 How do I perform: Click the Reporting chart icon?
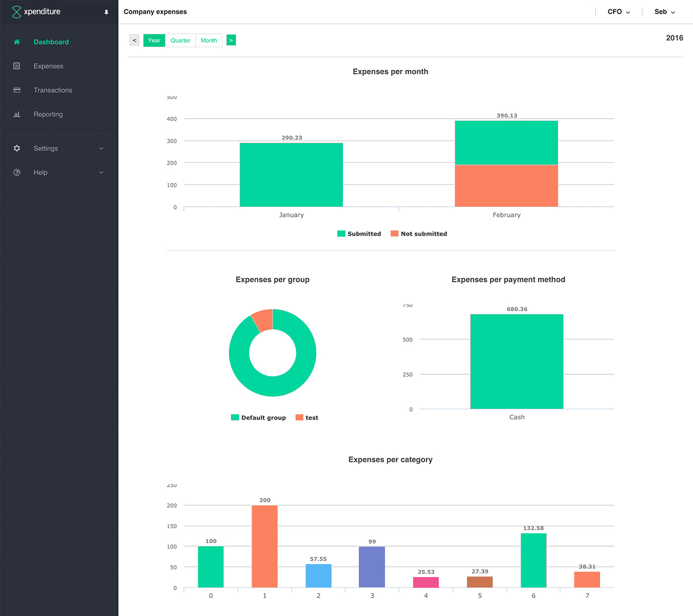pyautogui.click(x=17, y=114)
